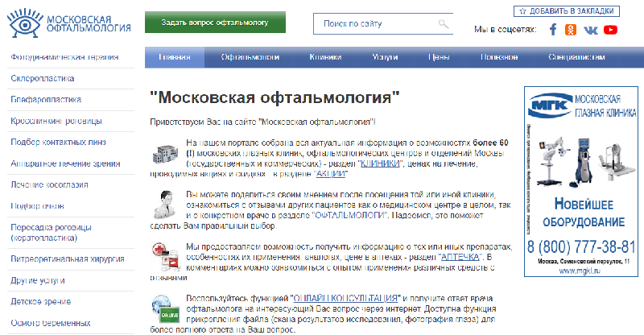644x335 pixels.
Task: Focus the Поиск по сайту search field
Action: click(x=374, y=24)
